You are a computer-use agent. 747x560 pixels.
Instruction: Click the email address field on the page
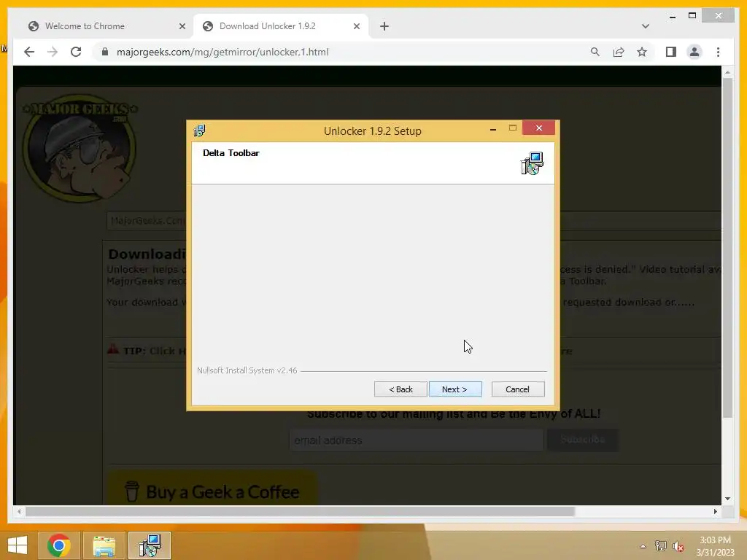click(417, 440)
